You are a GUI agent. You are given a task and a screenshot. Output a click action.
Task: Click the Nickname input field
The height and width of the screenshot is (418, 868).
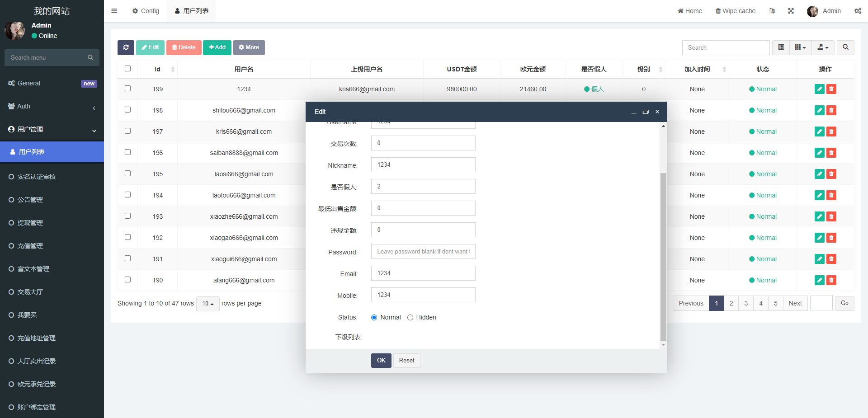[423, 165]
